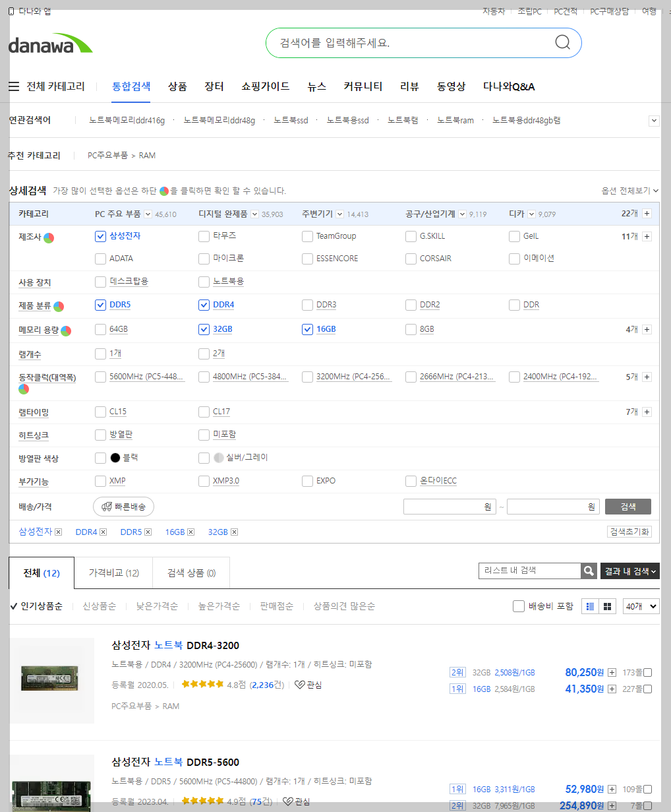This screenshot has height=812, width=671.
Task: Click the danawa logo
Action: tap(51, 44)
